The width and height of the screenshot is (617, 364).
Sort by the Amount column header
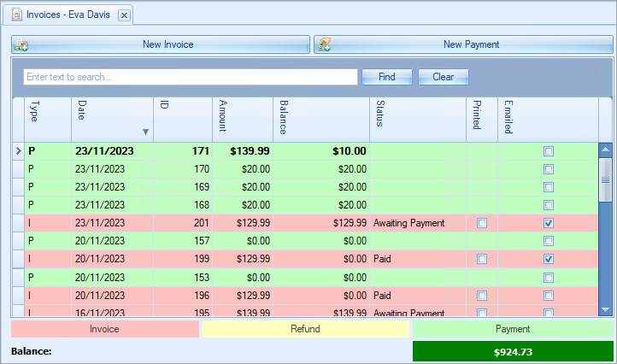[x=243, y=120]
